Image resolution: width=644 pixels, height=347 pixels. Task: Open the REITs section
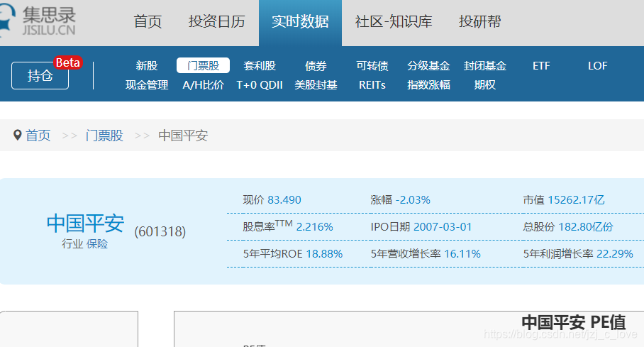[x=372, y=84]
